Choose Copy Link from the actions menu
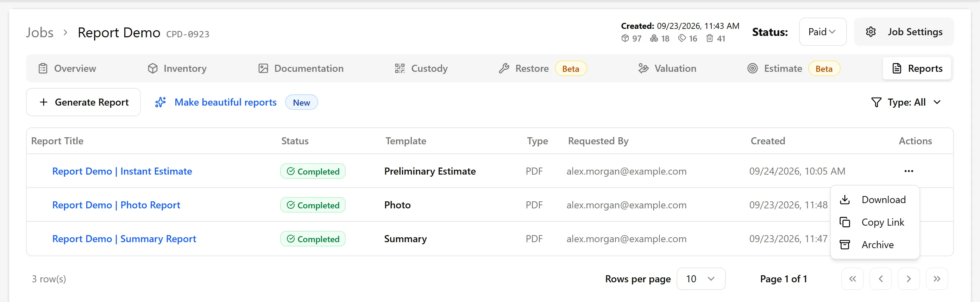Screen dimensions: 980x302 pyautogui.click(x=875, y=222)
